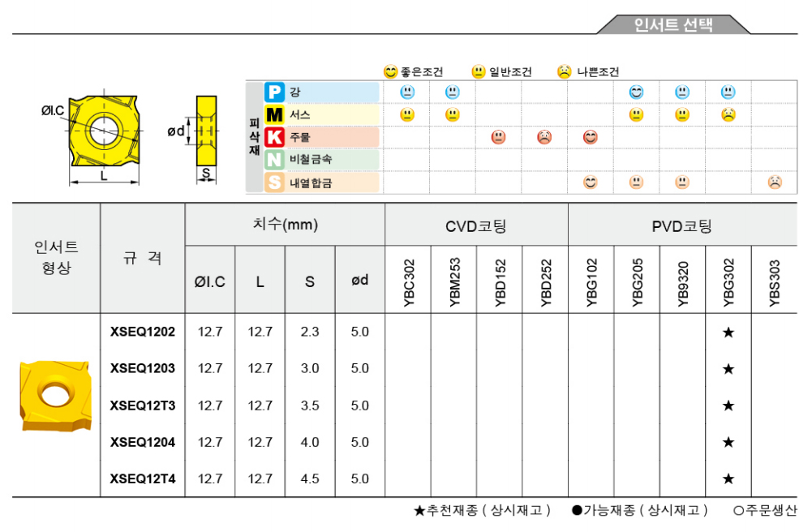Click the CVD코팅 column group header
This screenshot has width=812, height=532.
point(476,226)
